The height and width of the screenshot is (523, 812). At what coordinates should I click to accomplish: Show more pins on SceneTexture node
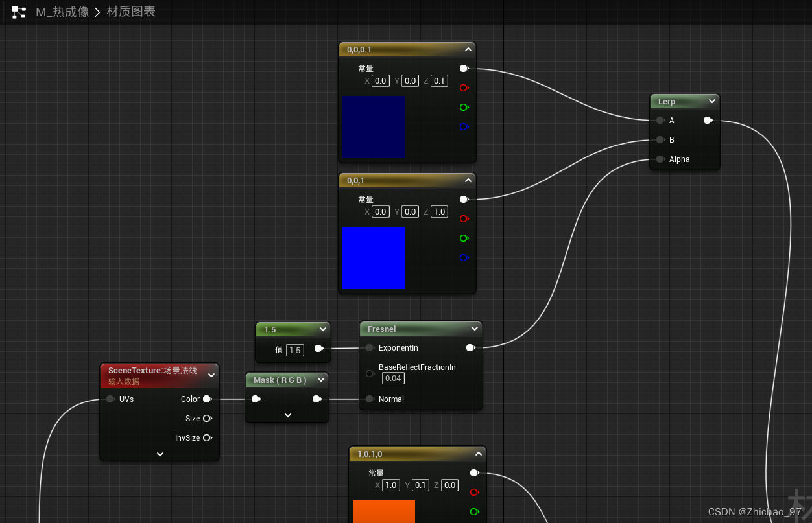click(x=160, y=454)
